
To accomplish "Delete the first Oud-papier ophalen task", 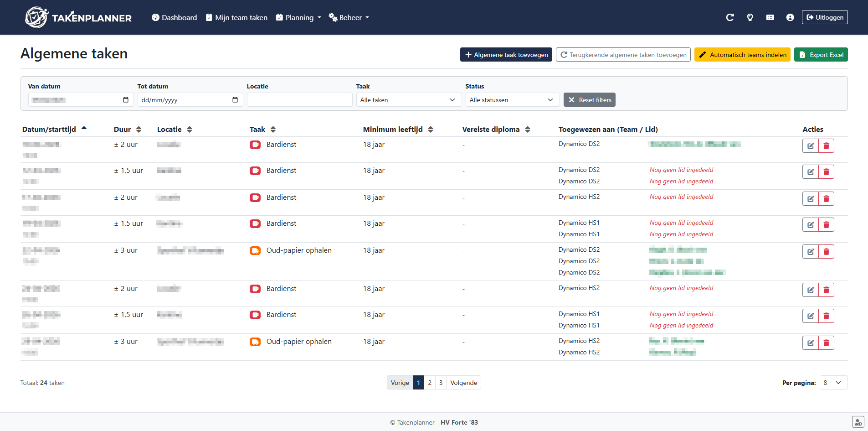I will pyautogui.click(x=826, y=252).
